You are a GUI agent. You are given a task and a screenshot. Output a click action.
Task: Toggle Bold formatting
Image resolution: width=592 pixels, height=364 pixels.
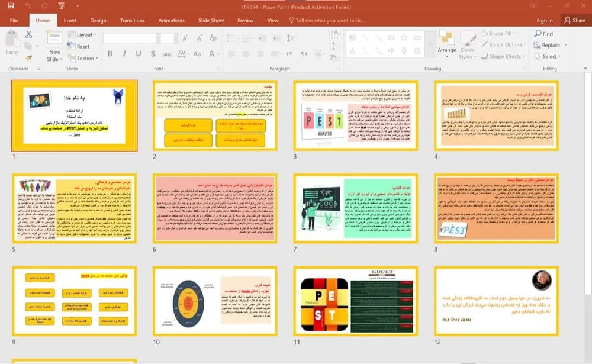(x=110, y=54)
